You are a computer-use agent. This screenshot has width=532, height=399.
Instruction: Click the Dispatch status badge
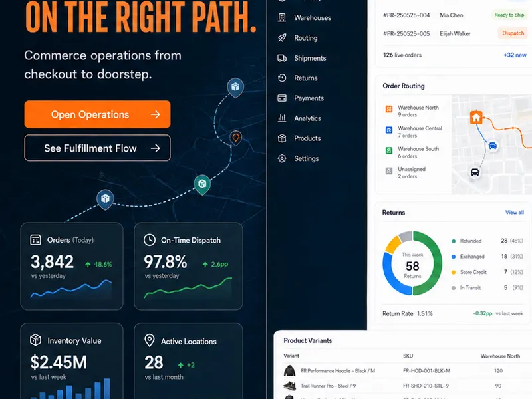point(513,33)
